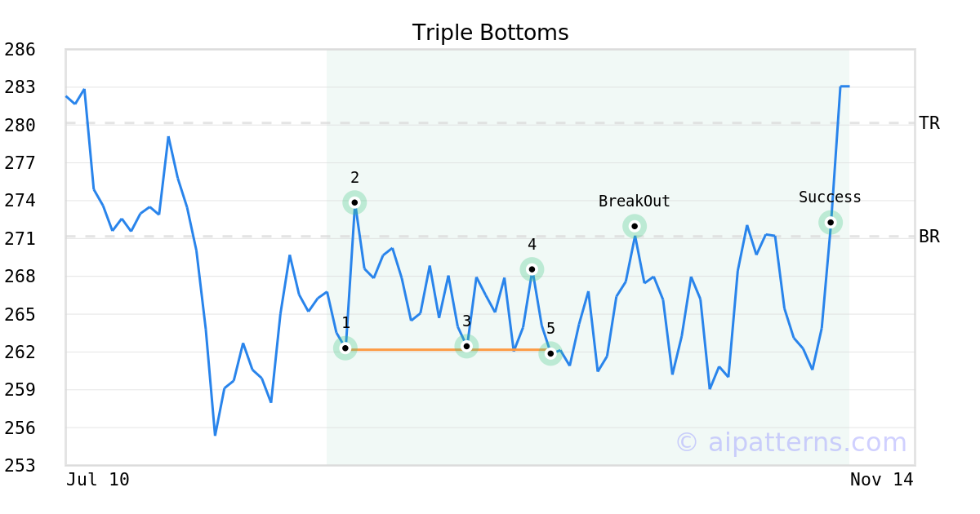The height and width of the screenshot is (514, 980).
Task: Select the 286 y-axis price label
Action: 20,50
